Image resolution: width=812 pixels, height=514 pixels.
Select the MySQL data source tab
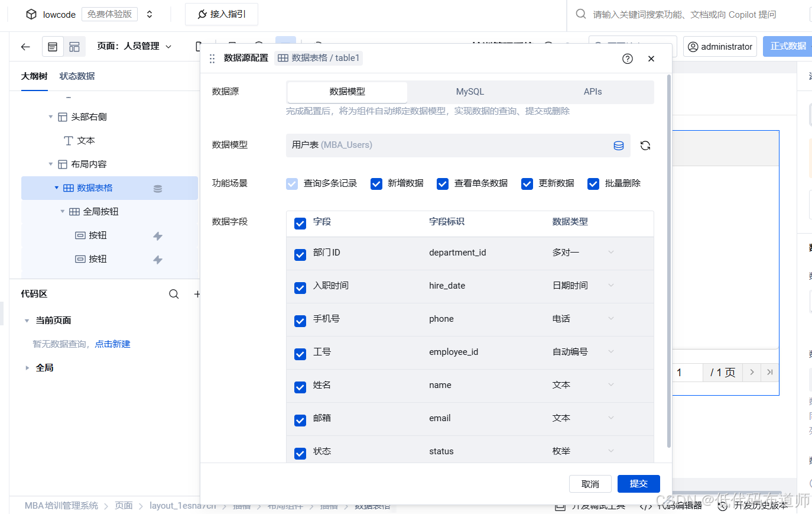pyautogui.click(x=470, y=92)
